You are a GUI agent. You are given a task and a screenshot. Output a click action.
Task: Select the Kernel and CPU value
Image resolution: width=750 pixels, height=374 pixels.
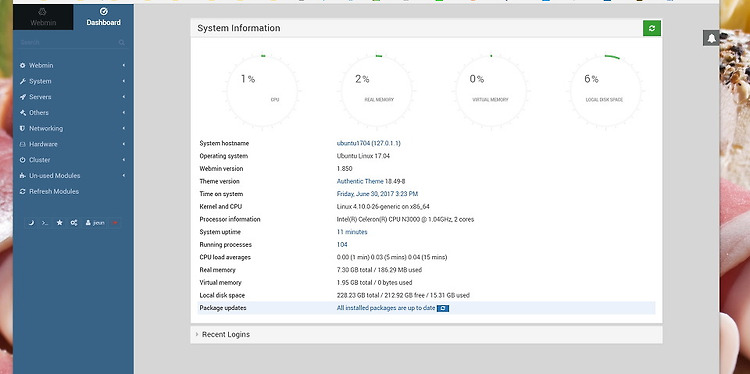[x=383, y=207]
